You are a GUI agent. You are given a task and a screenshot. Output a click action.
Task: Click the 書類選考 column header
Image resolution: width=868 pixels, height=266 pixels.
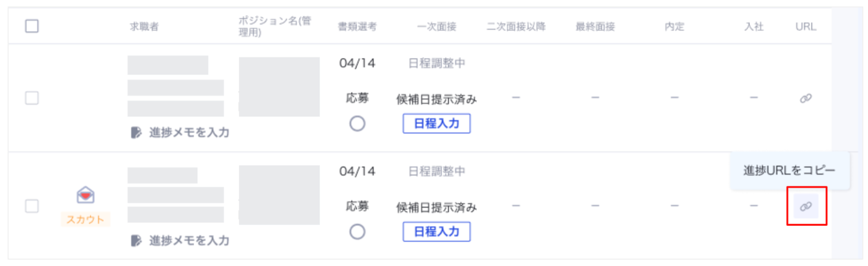[357, 26]
